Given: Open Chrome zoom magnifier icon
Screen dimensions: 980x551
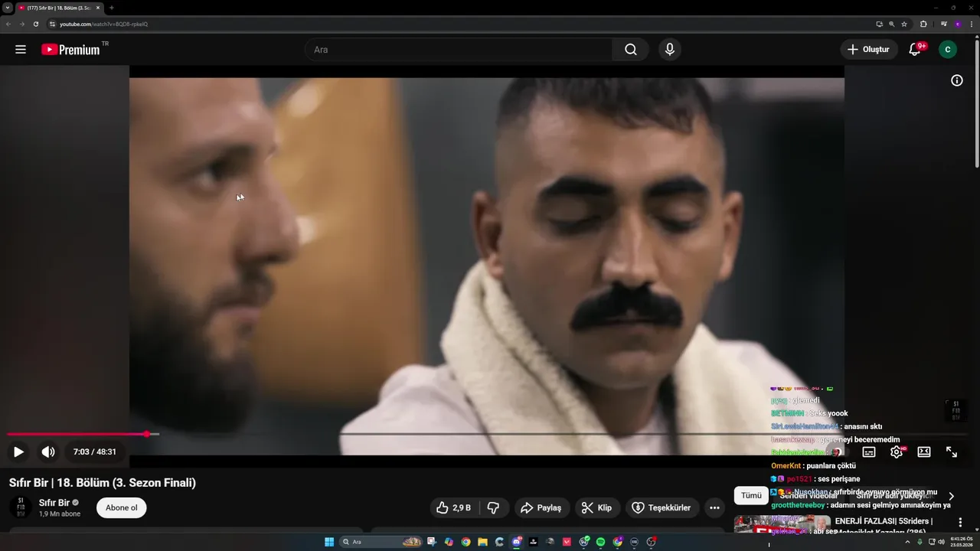Looking at the screenshot, I should (892, 24).
